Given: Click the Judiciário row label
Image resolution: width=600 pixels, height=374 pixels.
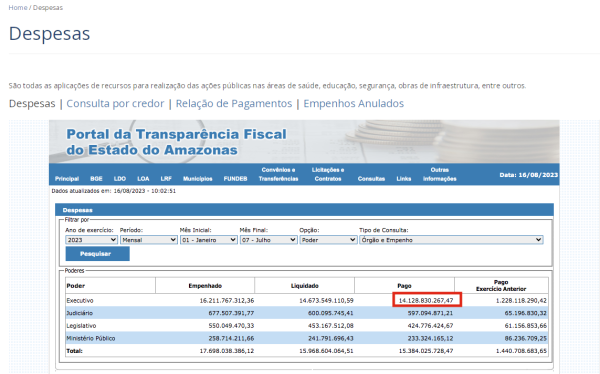Looking at the screenshot, I should (x=79, y=313).
